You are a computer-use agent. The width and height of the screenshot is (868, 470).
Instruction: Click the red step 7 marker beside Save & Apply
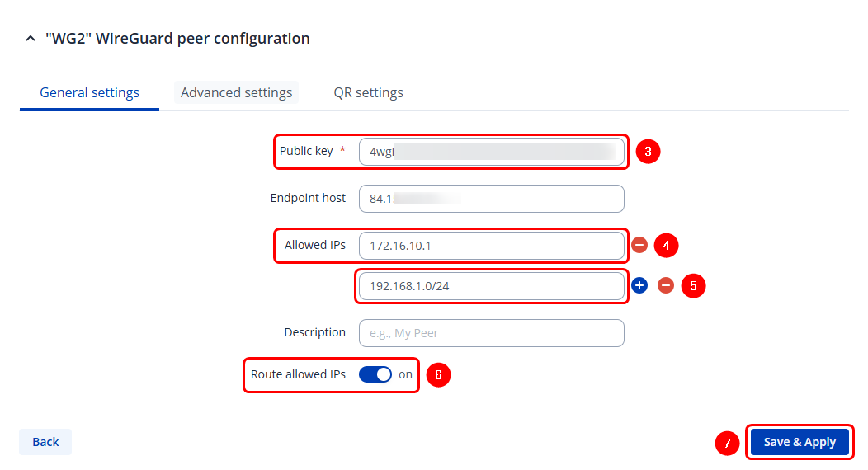(x=727, y=443)
